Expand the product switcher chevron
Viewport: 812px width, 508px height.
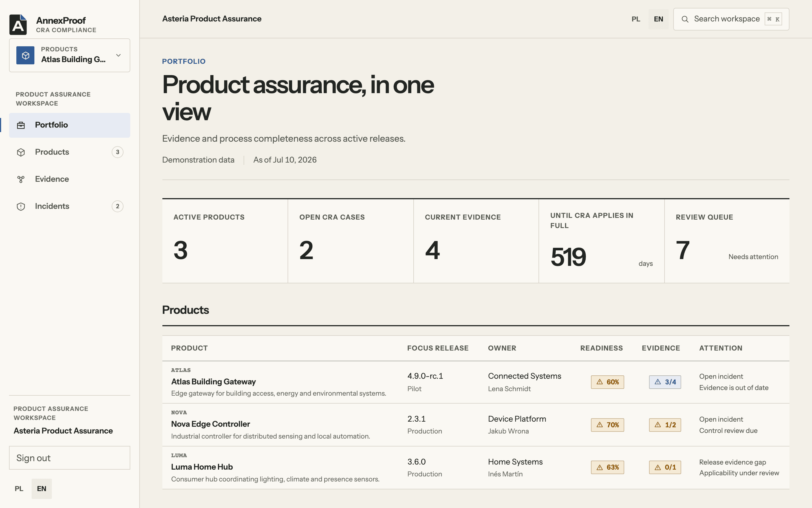(118, 55)
